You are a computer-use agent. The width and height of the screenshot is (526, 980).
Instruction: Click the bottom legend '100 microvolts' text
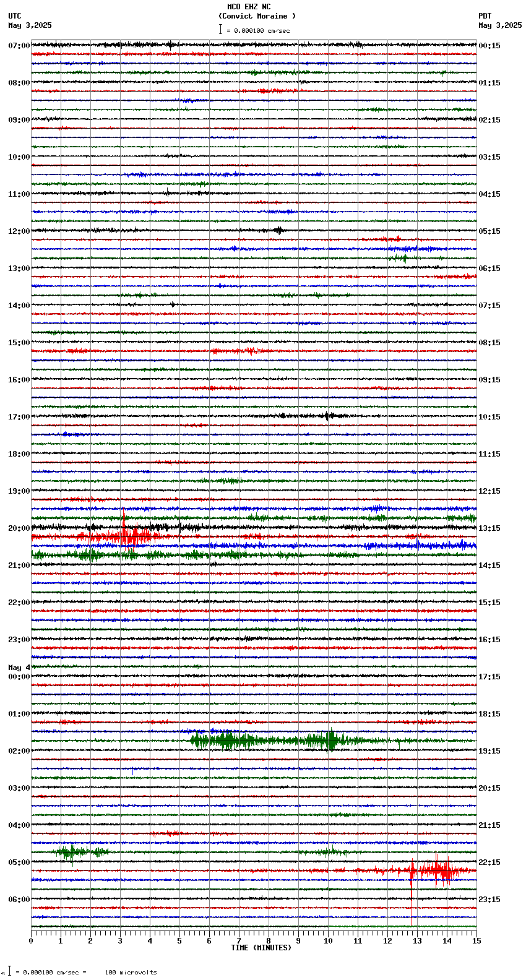point(131,973)
